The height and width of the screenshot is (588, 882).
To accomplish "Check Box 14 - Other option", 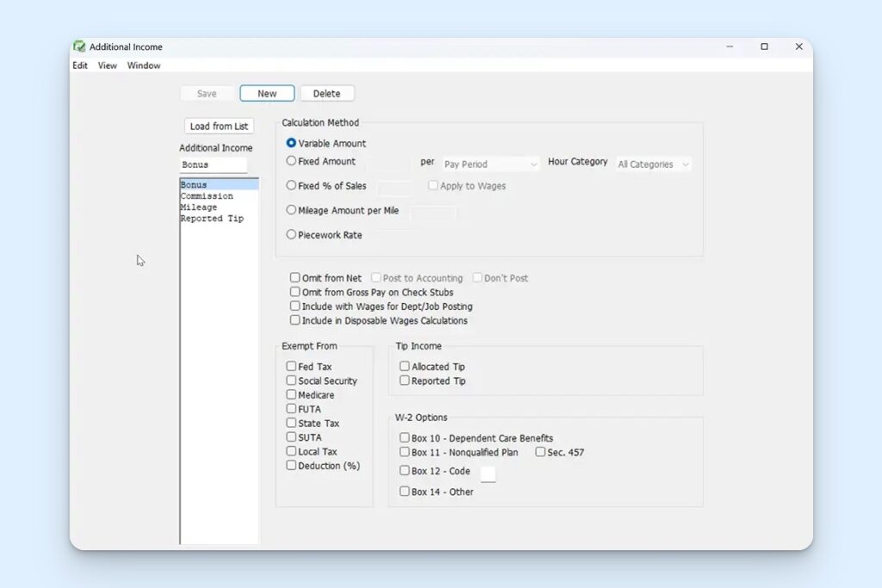I will coord(405,491).
